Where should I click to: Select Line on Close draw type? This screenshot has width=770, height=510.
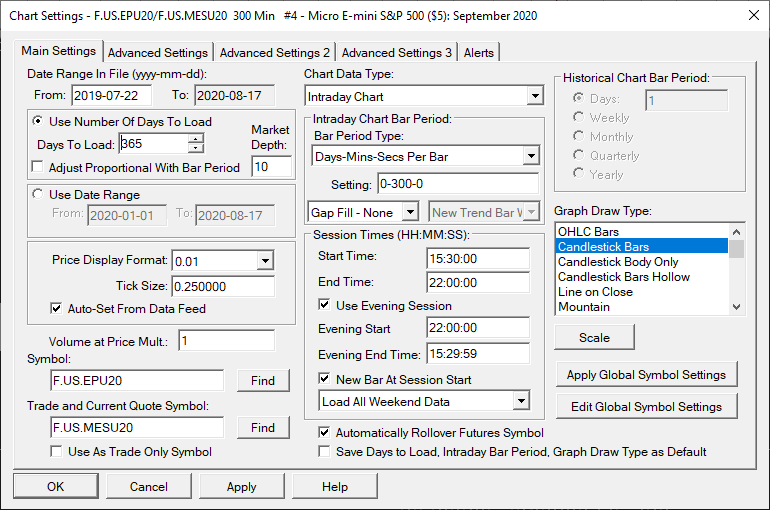coord(642,292)
